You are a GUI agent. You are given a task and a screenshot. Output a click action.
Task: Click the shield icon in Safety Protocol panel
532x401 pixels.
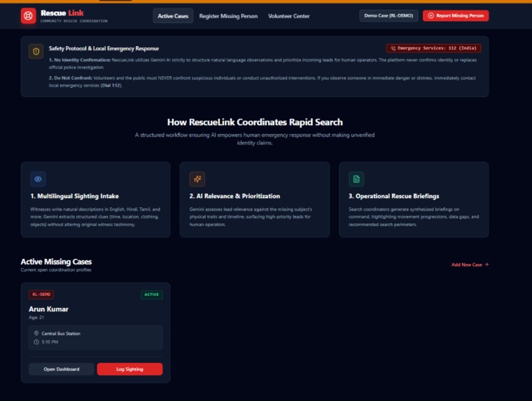[x=36, y=52]
